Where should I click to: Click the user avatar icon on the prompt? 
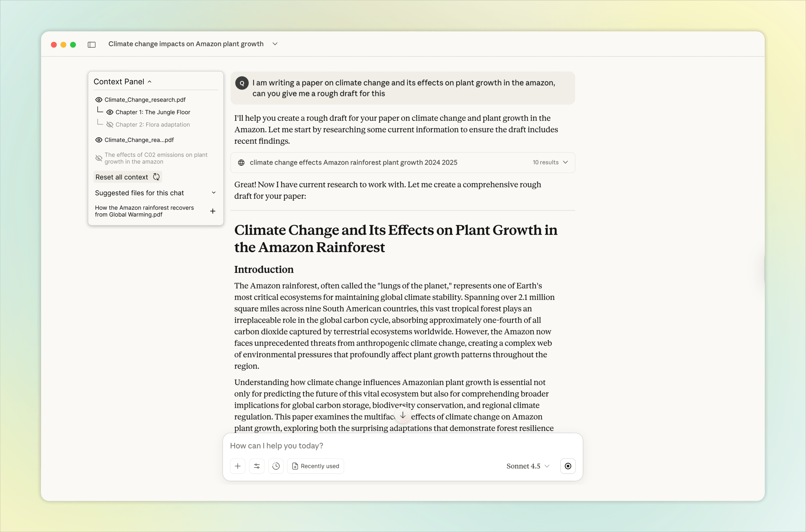242,83
